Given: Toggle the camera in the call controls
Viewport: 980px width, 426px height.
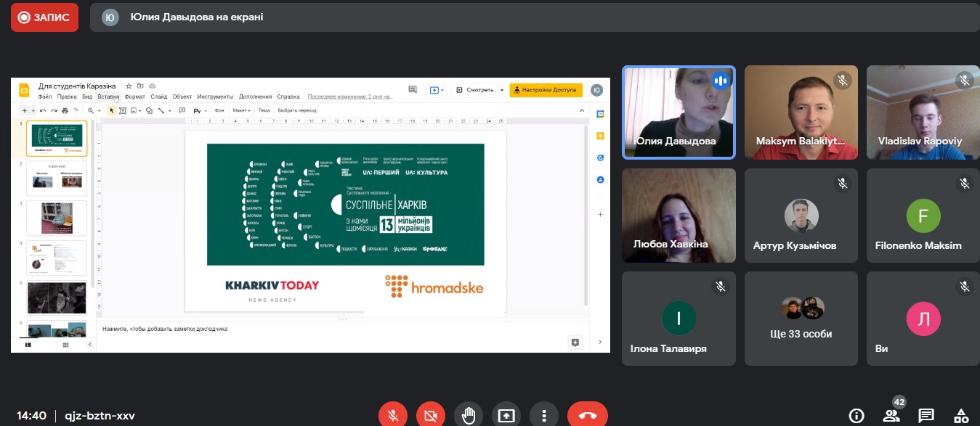Looking at the screenshot, I should (430, 416).
